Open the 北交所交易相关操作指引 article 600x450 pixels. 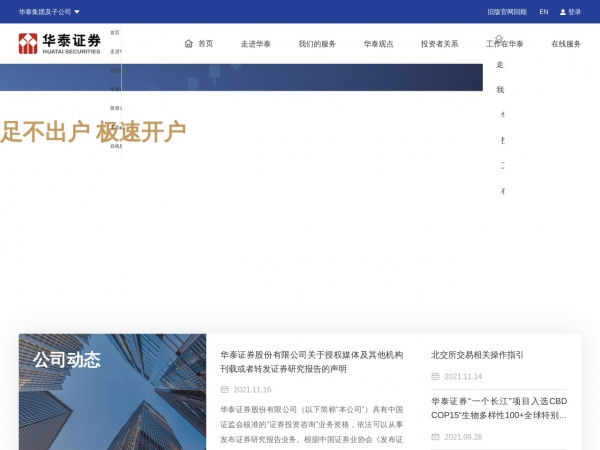[x=477, y=355]
